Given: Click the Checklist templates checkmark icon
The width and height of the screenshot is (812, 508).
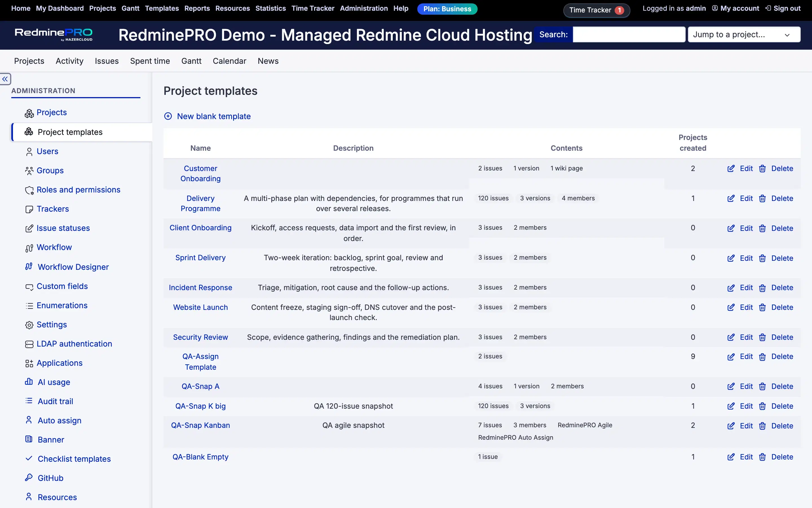Looking at the screenshot, I should coord(29,458).
